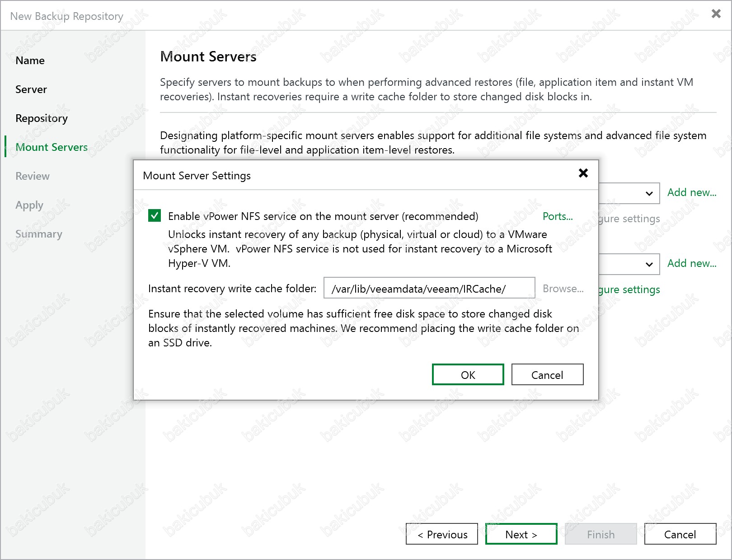Advance with the Next button
This screenshot has width=732, height=560.
click(x=521, y=534)
